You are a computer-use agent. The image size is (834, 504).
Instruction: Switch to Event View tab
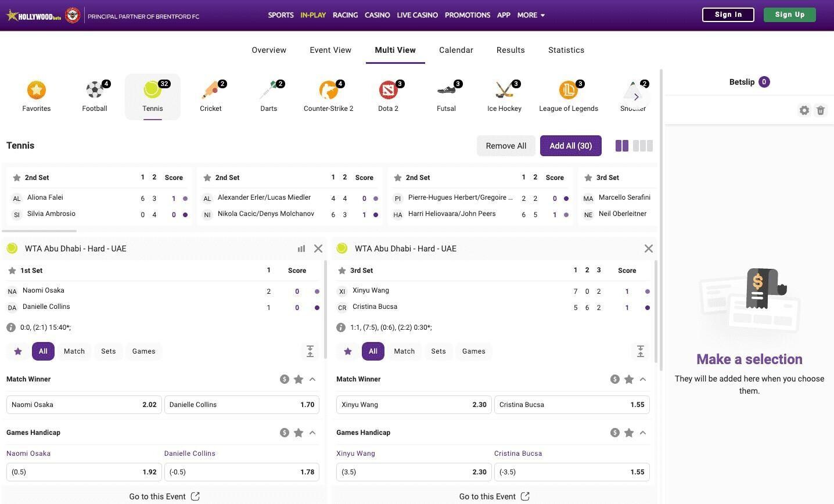click(330, 50)
